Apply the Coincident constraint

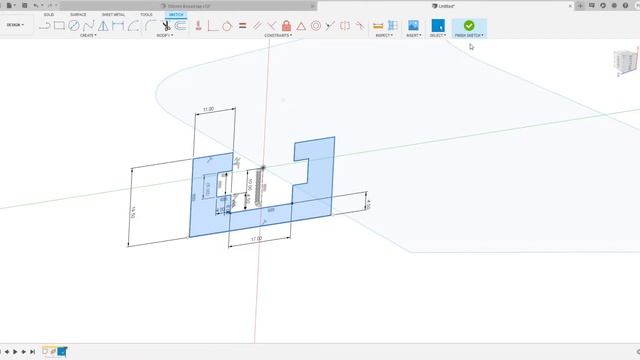point(213,26)
